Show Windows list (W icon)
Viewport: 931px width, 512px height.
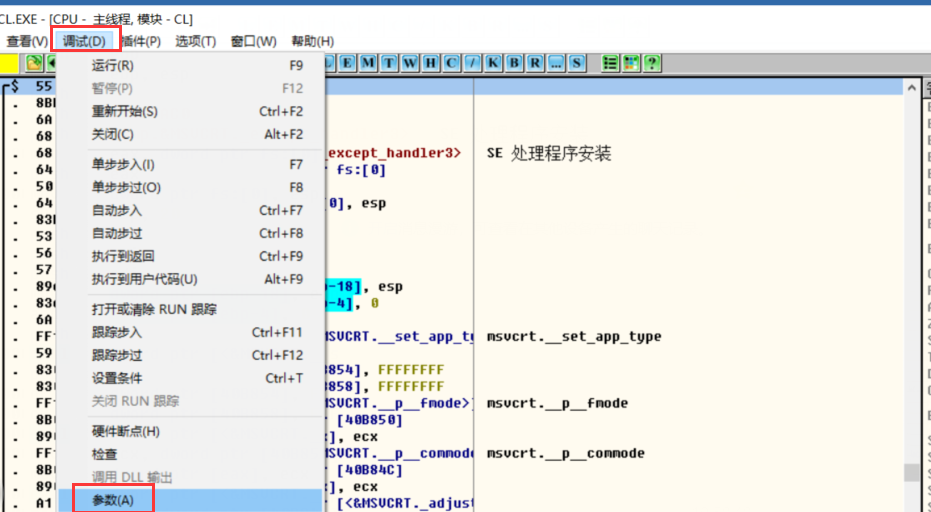coord(410,63)
